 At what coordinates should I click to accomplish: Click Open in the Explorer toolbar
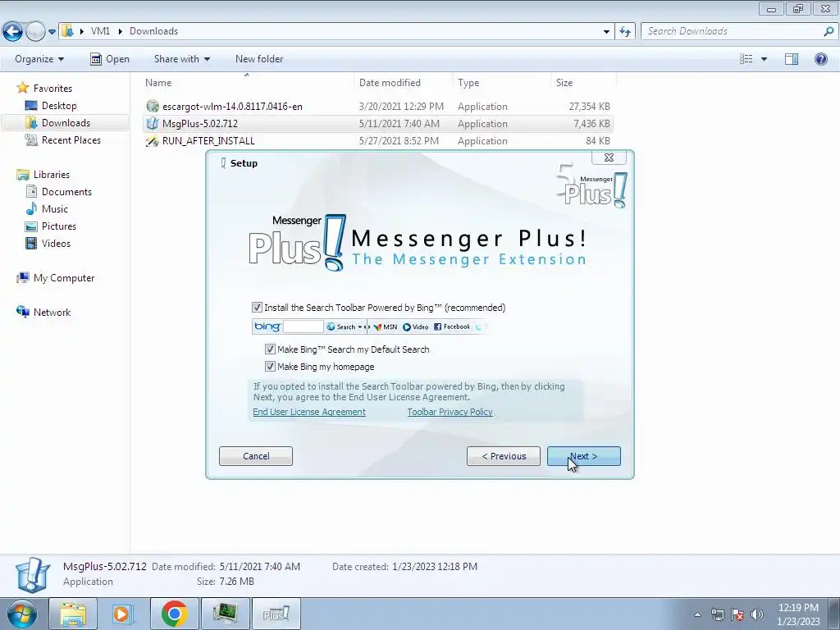(x=110, y=59)
